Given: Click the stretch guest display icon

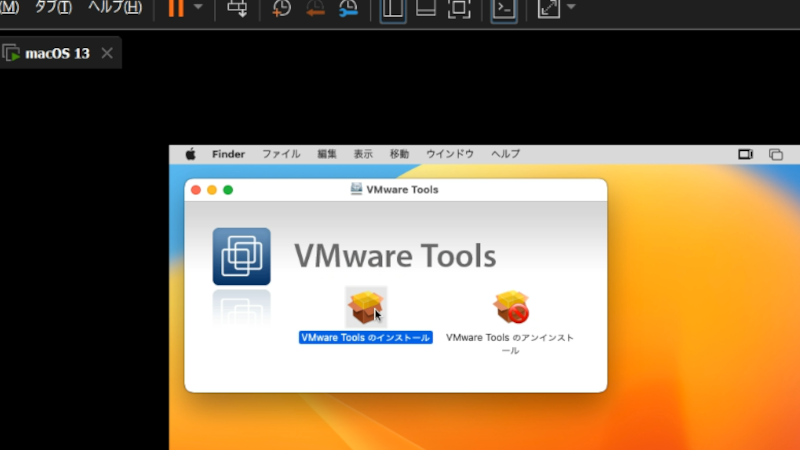Looking at the screenshot, I should 549,8.
